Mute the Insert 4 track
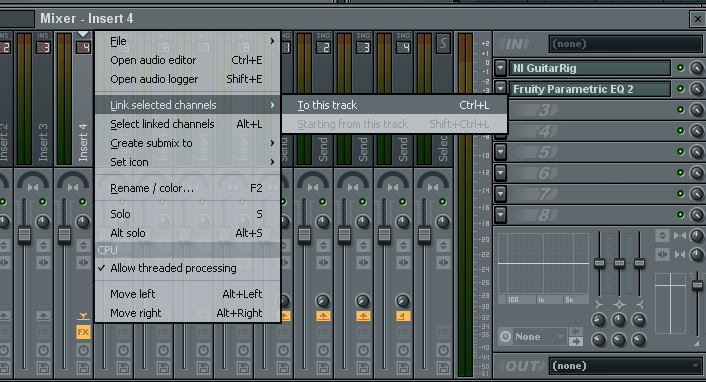Screen dimensions: 706x382 pos(82,202)
